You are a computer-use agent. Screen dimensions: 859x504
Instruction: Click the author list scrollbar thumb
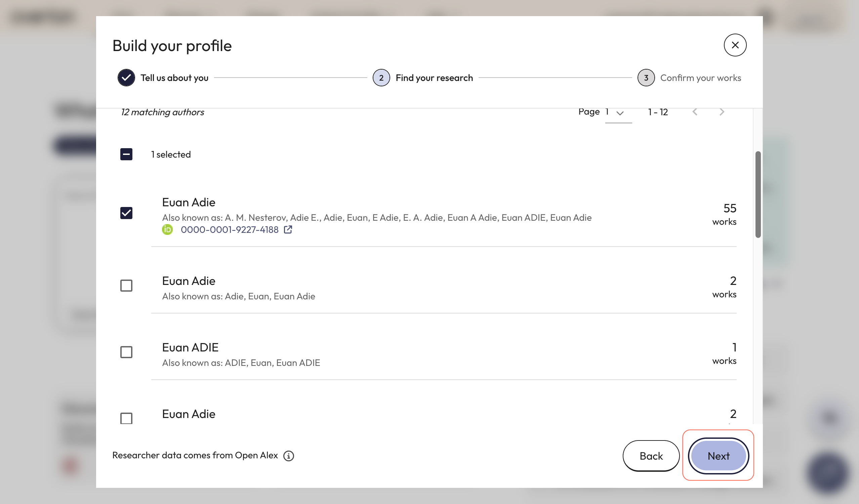coord(758,194)
